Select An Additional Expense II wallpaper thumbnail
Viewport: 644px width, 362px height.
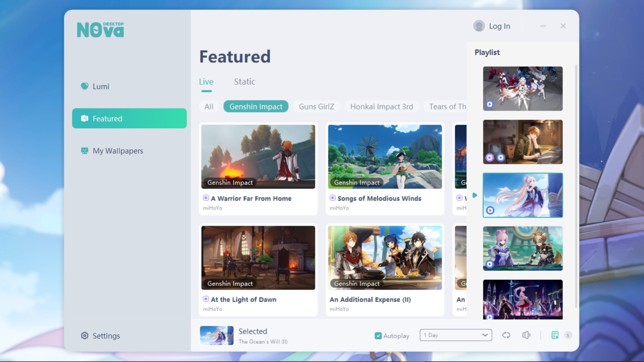pyautogui.click(x=385, y=258)
